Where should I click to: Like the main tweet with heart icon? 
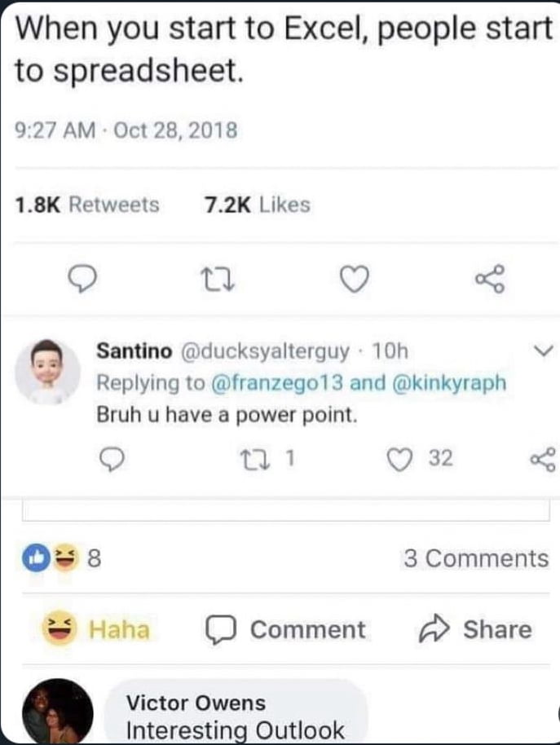pos(353,280)
